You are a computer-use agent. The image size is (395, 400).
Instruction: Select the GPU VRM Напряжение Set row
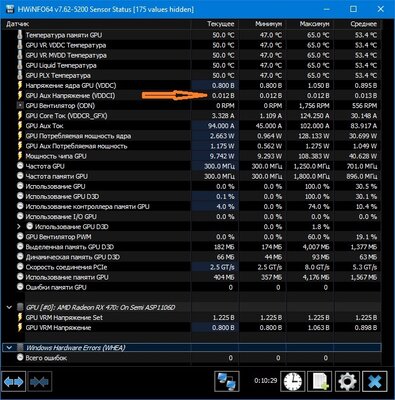pos(191,317)
